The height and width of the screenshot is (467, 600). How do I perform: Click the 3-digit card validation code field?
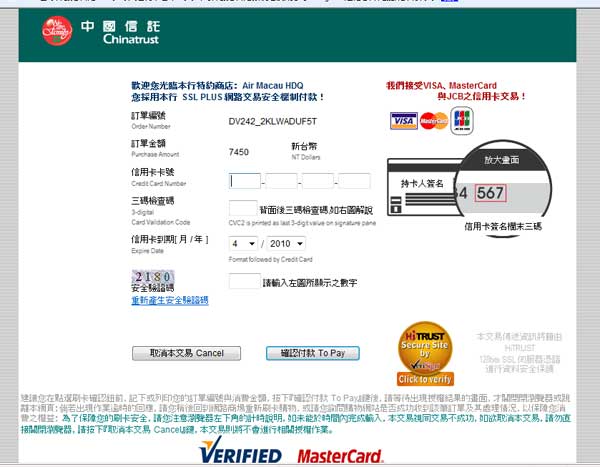pos(244,209)
